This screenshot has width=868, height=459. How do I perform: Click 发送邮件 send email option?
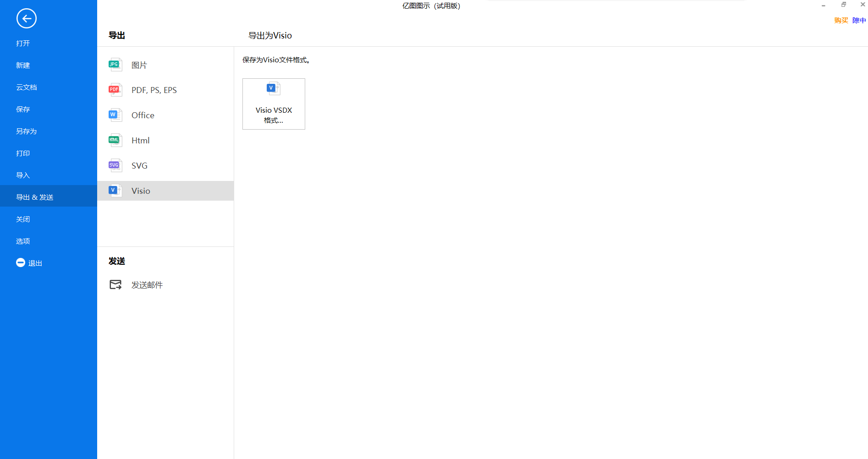click(x=147, y=285)
